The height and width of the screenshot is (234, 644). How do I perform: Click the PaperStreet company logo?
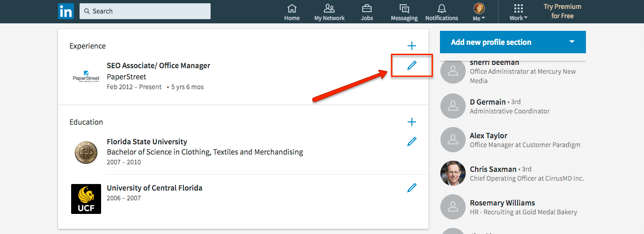tap(86, 76)
